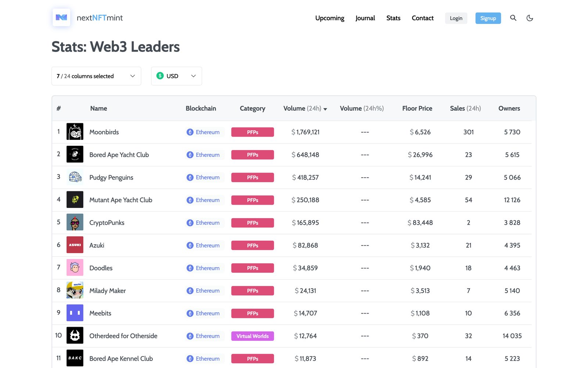Click owners count 14 035
The image size is (588, 368).
pyautogui.click(x=512, y=336)
